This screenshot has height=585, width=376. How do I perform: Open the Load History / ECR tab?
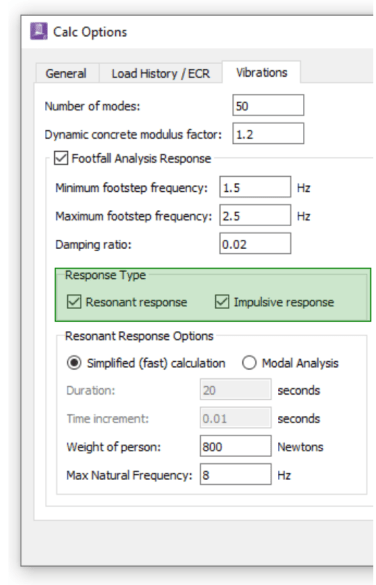(x=161, y=73)
